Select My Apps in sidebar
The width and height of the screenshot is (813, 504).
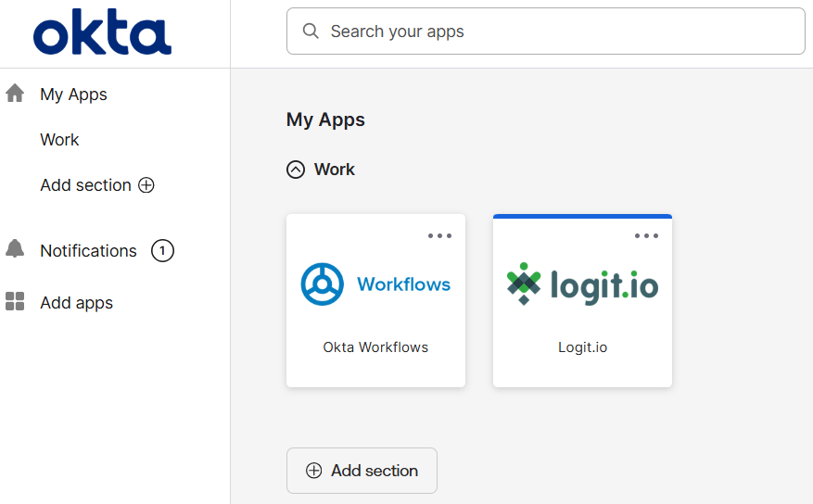[x=73, y=94]
